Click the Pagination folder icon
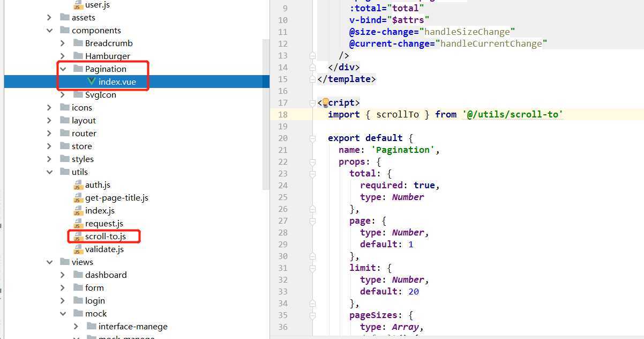 [78, 69]
